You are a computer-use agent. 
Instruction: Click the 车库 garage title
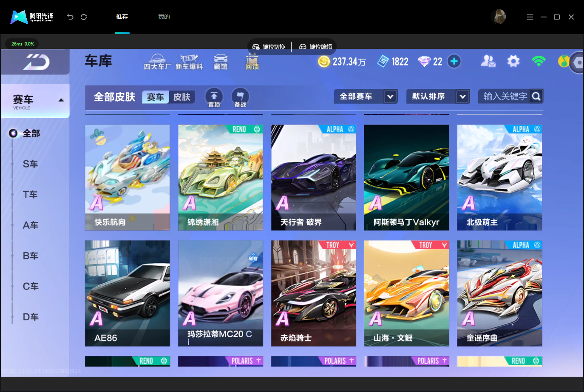pos(99,61)
